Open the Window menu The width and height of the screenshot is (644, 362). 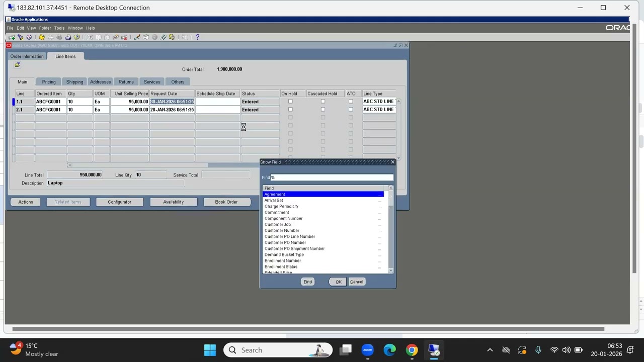(x=75, y=28)
